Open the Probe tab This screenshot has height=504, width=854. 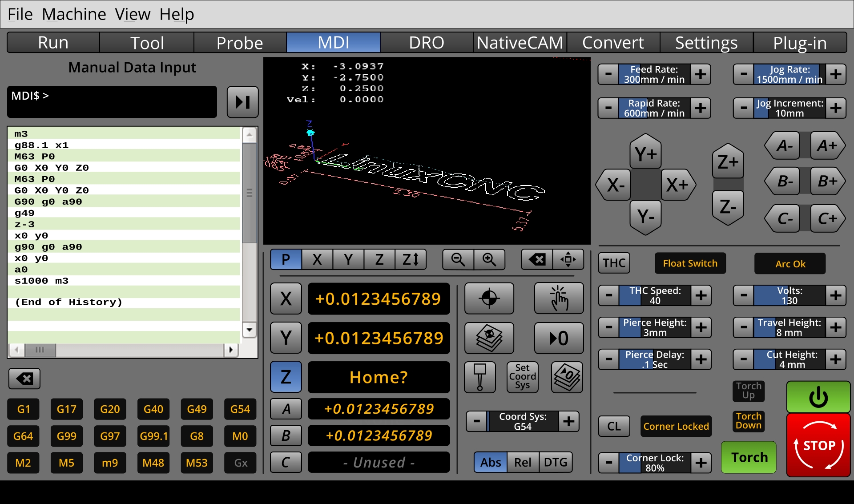(240, 43)
